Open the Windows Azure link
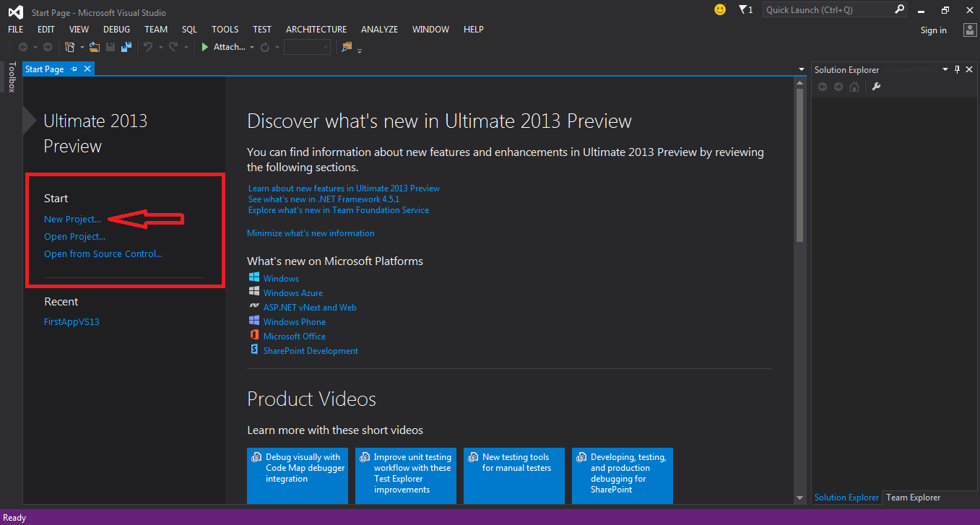The height and width of the screenshot is (525, 980). tap(293, 292)
